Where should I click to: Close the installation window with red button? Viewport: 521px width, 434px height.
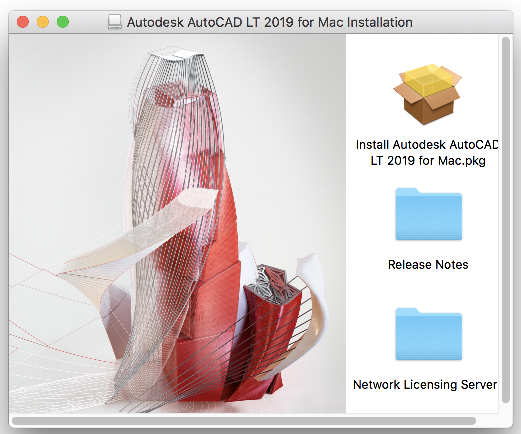(23, 22)
